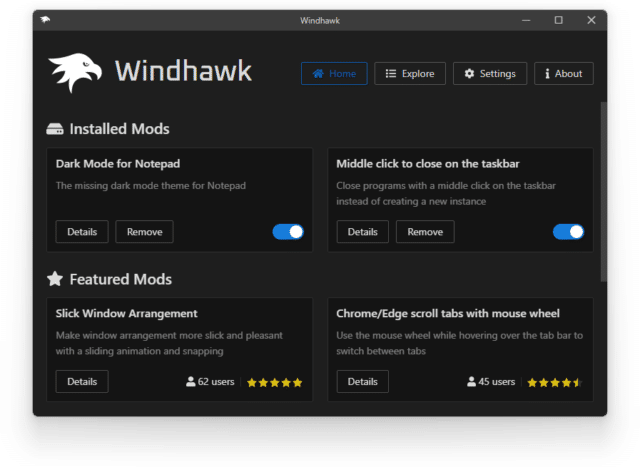
Task: Click Slick Window Arrangement star rating
Action: (x=274, y=383)
